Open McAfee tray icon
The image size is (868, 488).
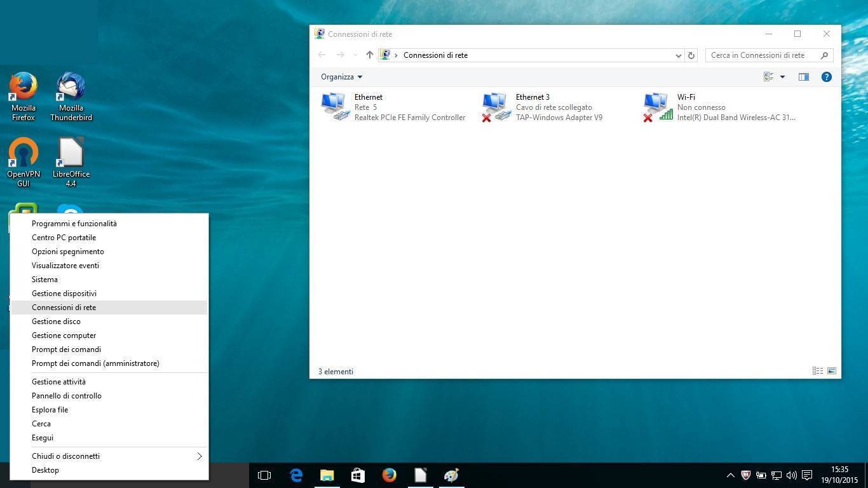(746, 475)
